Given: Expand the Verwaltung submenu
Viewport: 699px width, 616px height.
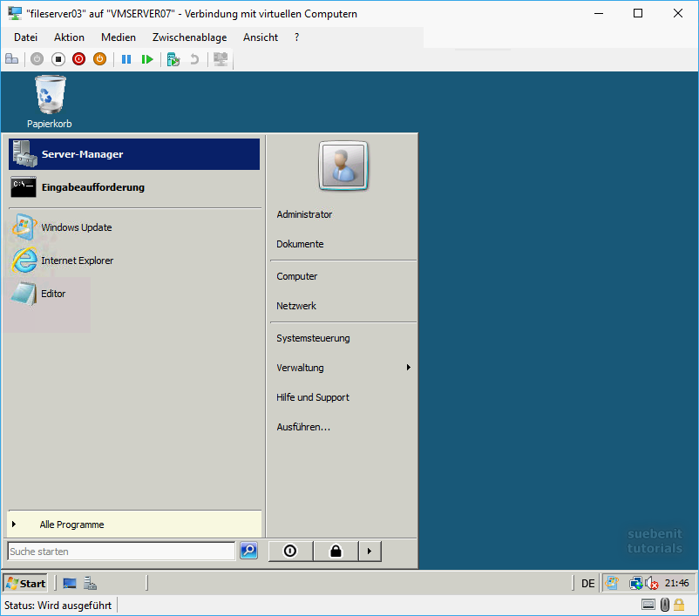Looking at the screenshot, I should pyautogui.click(x=343, y=368).
